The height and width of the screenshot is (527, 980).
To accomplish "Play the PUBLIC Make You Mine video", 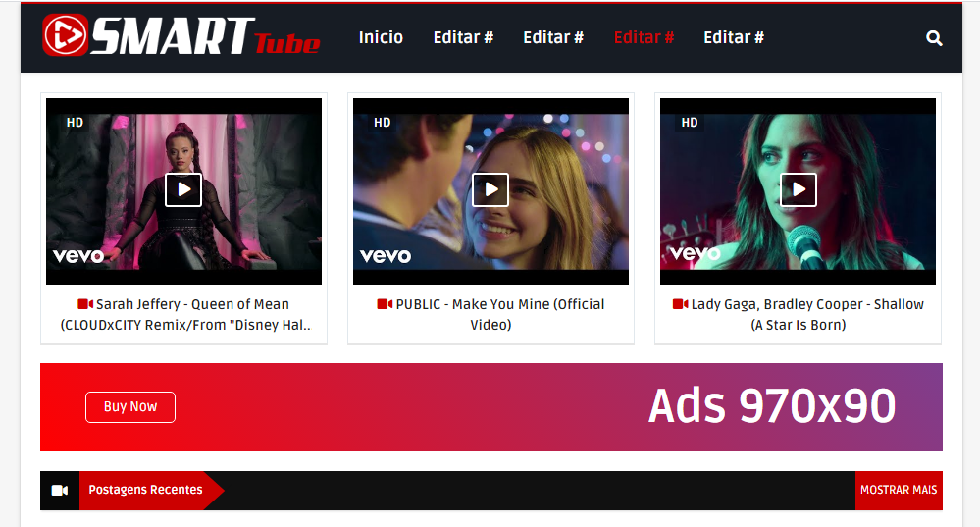I will 490,189.
